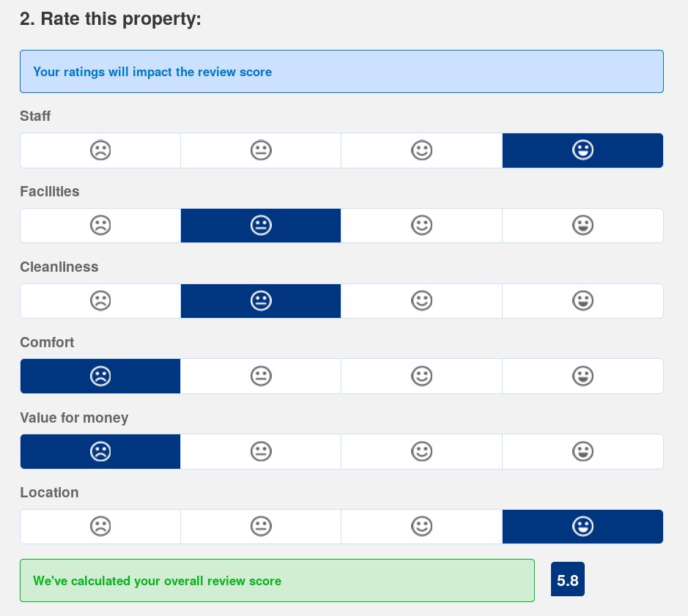
Task: Set Location to the sad face
Action: (x=100, y=527)
